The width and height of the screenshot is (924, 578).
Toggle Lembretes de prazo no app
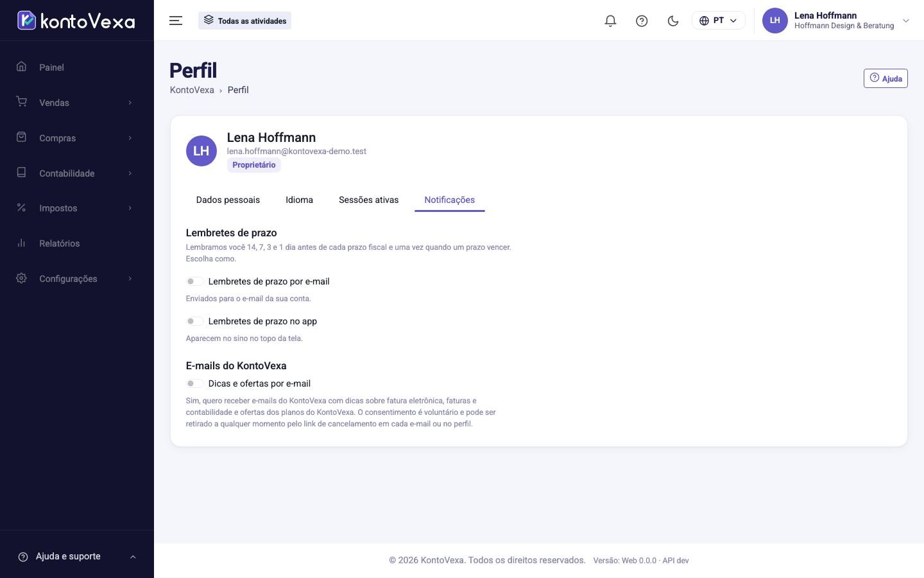click(x=194, y=321)
